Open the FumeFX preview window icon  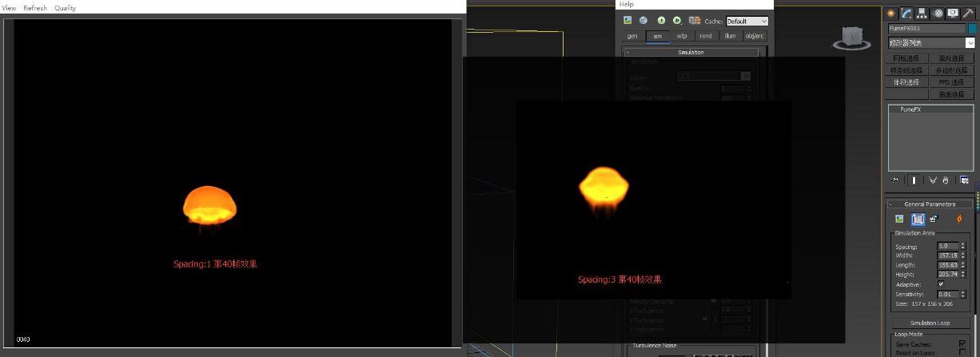[627, 20]
